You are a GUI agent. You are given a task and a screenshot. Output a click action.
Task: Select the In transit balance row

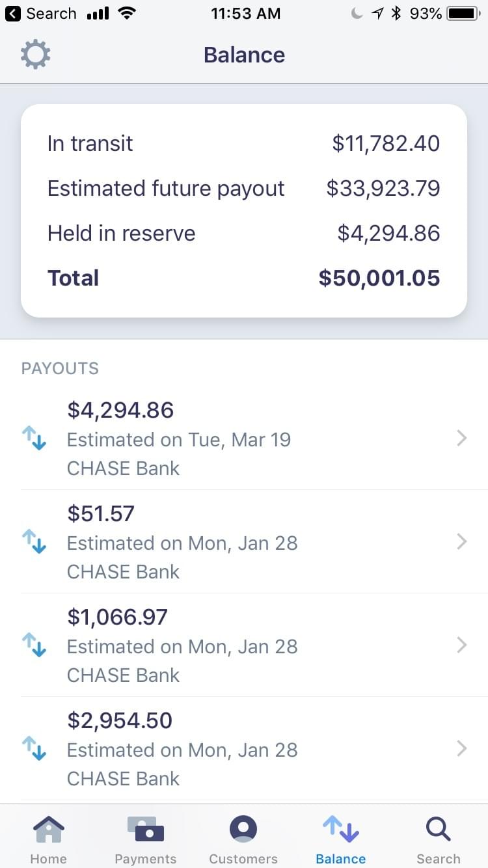tap(243, 143)
